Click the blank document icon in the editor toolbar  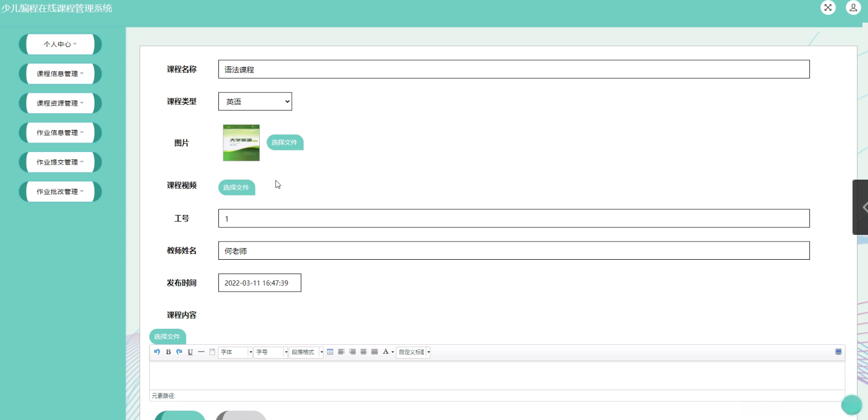[212, 352]
